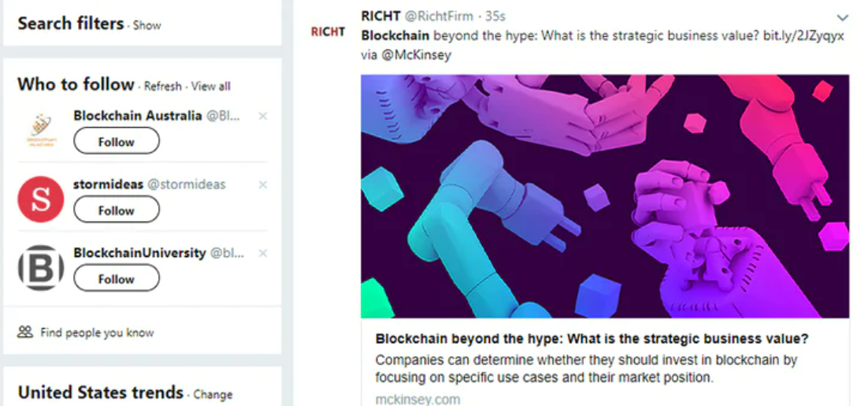Change the United States trends location
The width and height of the screenshot is (868, 406).
click(213, 394)
